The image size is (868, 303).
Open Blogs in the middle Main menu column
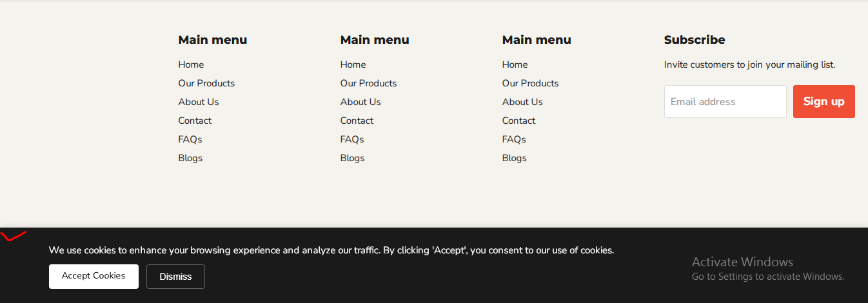tap(352, 158)
